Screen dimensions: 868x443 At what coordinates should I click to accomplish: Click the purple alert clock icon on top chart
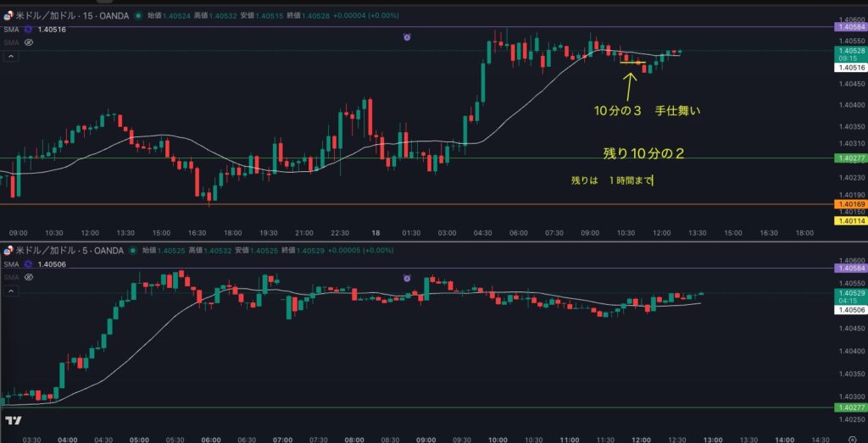pyautogui.click(x=407, y=37)
